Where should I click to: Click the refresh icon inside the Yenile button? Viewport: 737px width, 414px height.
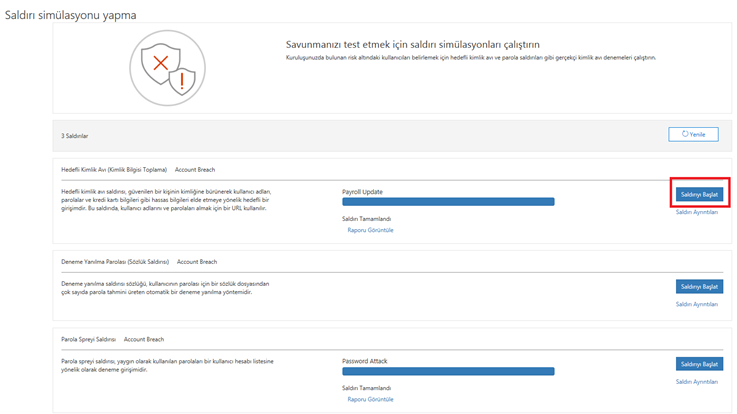(x=684, y=133)
